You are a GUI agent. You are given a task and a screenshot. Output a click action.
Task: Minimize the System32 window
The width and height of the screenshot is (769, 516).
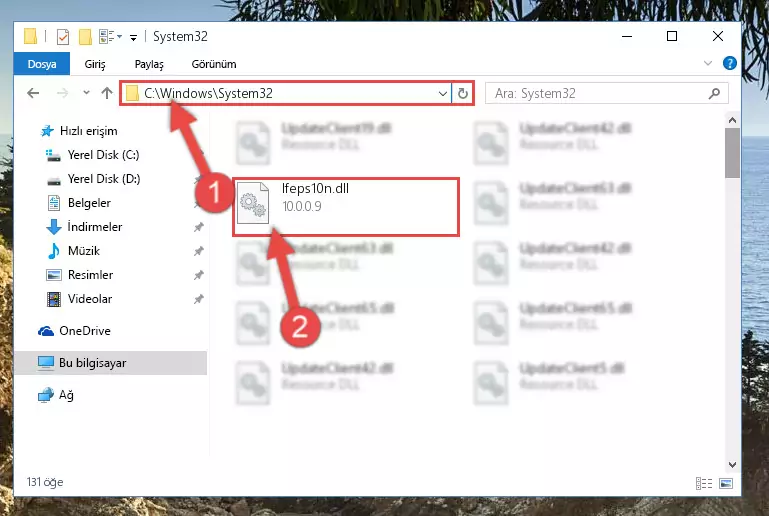(x=627, y=36)
